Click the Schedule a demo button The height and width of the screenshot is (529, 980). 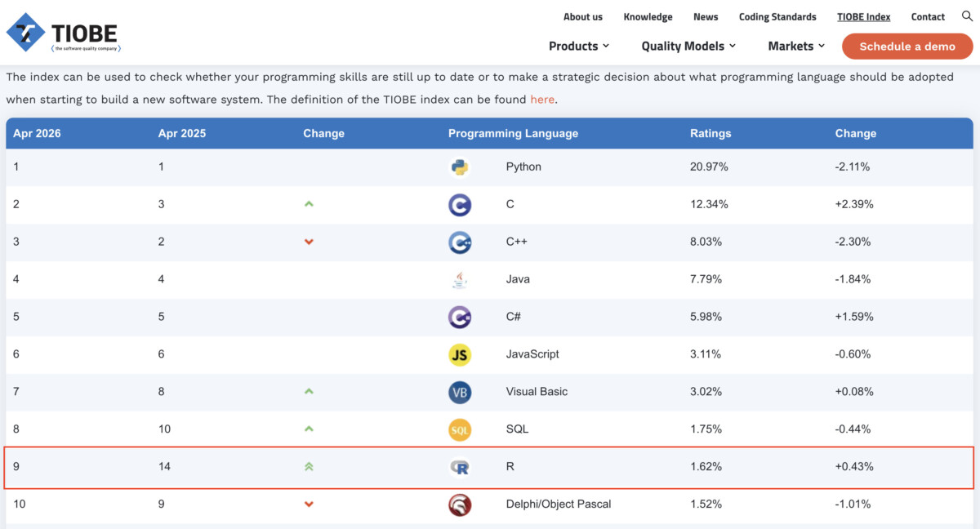[907, 47]
